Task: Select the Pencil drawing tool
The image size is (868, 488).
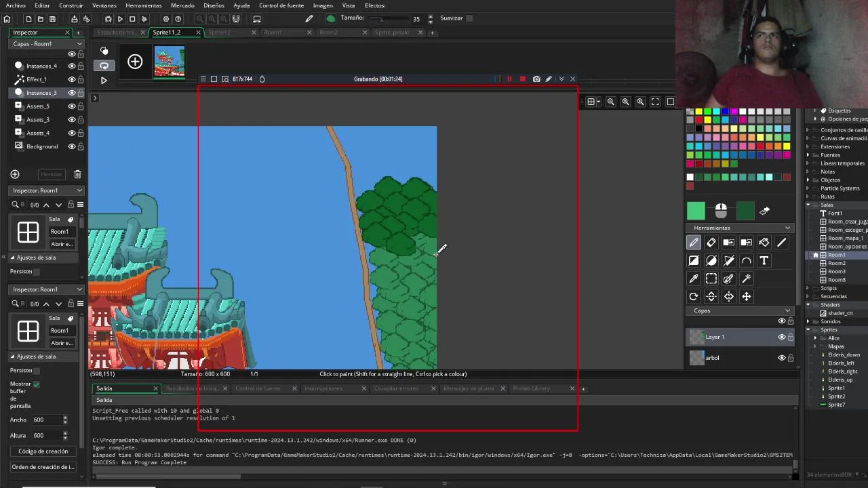Action: [693, 243]
